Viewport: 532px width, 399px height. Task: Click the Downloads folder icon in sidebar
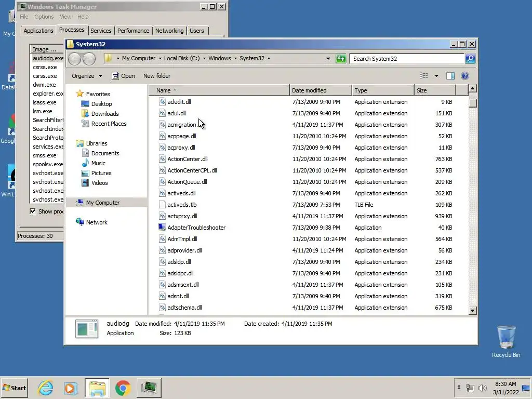pyautogui.click(x=85, y=114)
